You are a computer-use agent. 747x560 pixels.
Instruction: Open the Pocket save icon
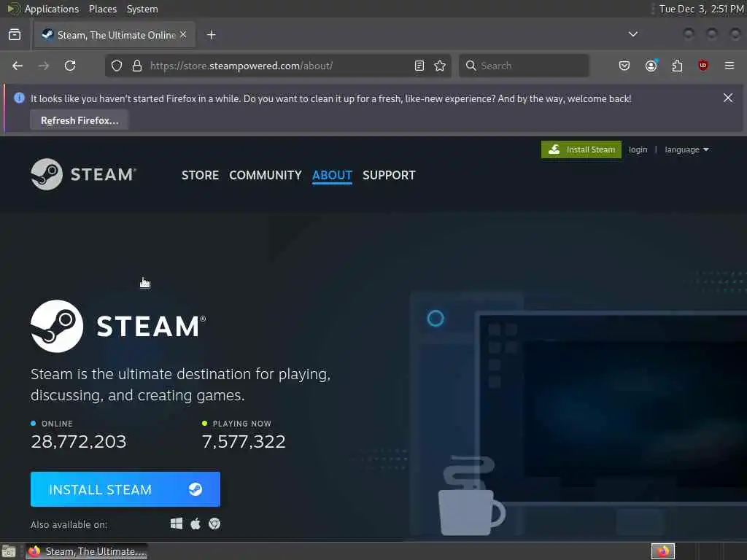[x=624, y=66]
